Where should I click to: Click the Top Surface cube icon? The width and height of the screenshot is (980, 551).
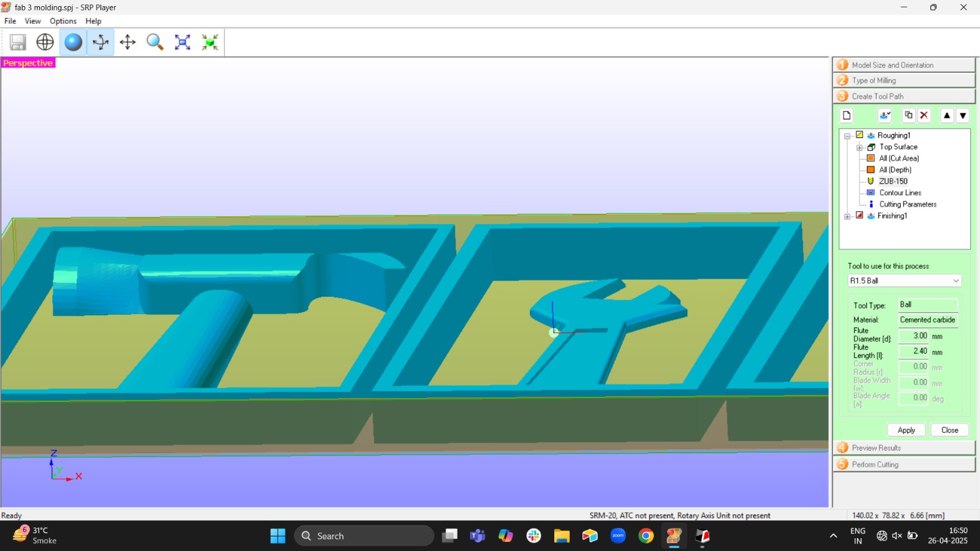[871, 147]
